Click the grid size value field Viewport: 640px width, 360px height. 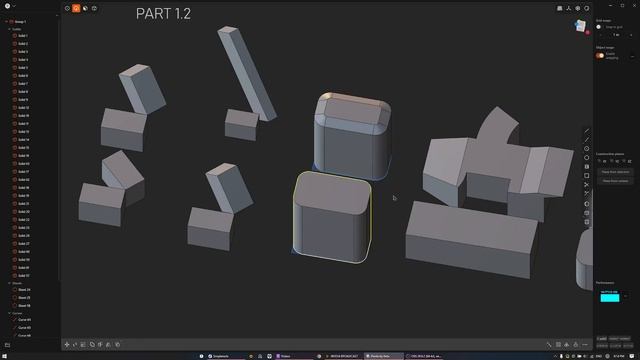616,35
